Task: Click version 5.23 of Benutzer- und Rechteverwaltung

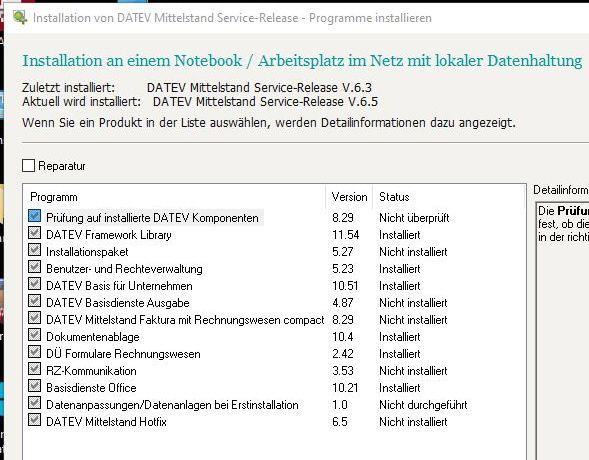Action: tap(343, 269)
